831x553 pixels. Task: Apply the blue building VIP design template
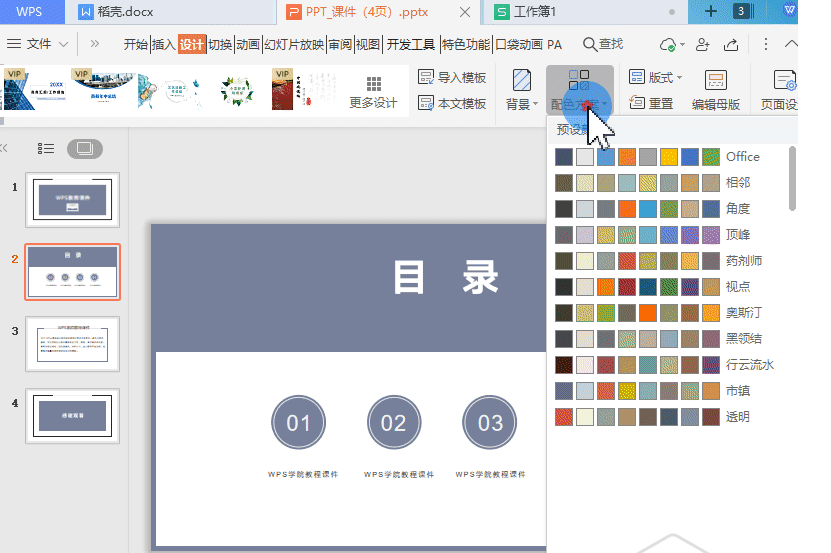(35, 90)
